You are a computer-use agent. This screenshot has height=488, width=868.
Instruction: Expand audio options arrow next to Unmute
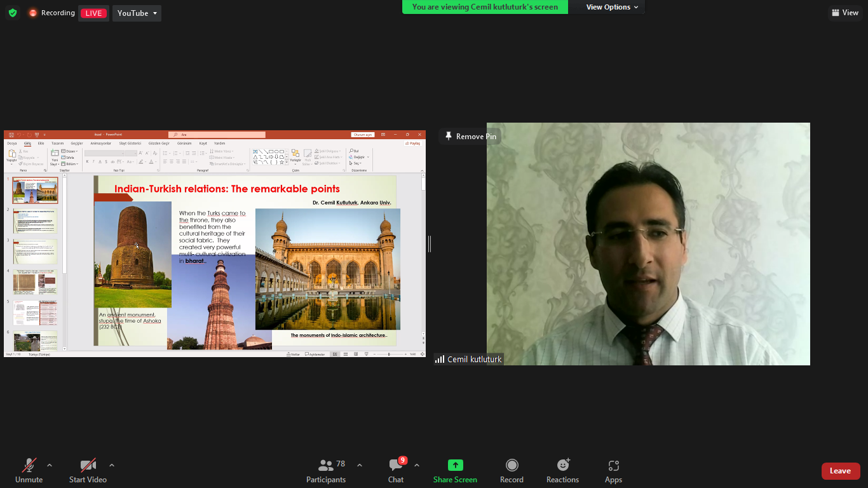50,465
